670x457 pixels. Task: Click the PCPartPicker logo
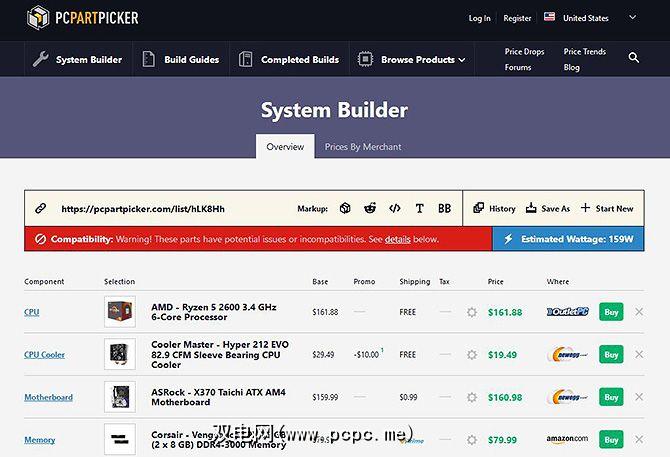point(82,18)
